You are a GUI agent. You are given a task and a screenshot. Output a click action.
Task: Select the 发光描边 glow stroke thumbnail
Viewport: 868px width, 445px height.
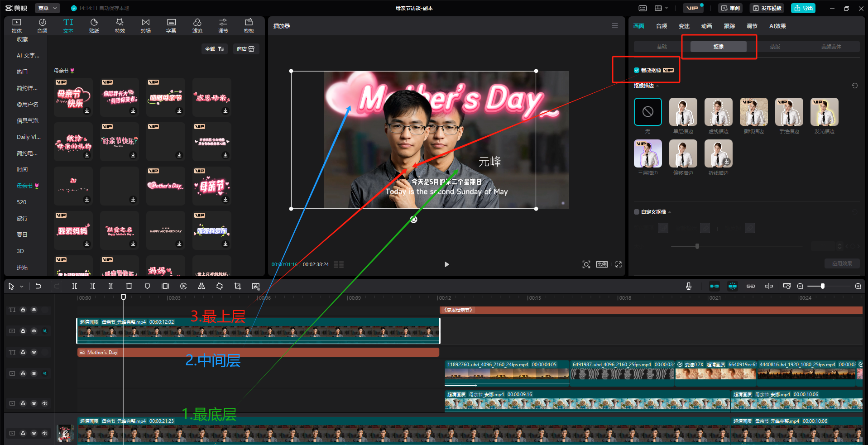(x=825, y=112)
